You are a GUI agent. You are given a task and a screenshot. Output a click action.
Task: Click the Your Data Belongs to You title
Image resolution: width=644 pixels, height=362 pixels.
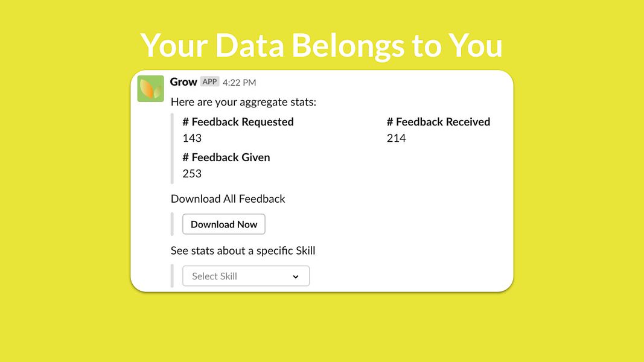(x=322, y=45)
